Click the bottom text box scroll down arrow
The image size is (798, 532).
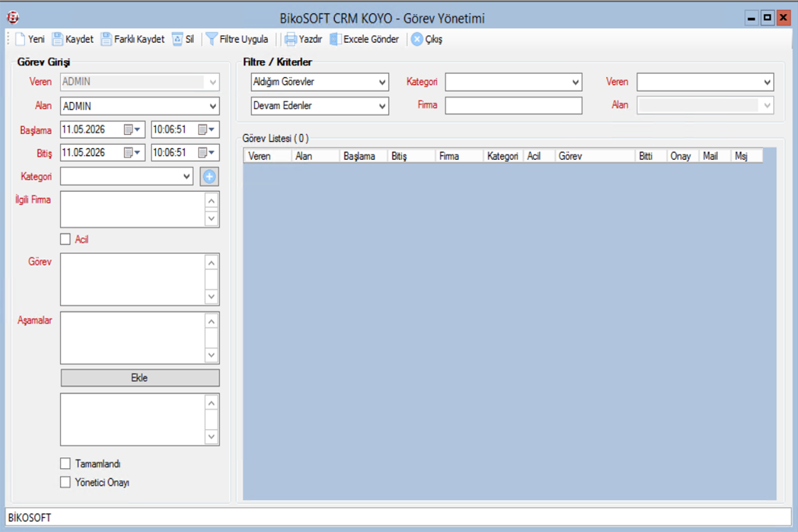pos(212,436)
